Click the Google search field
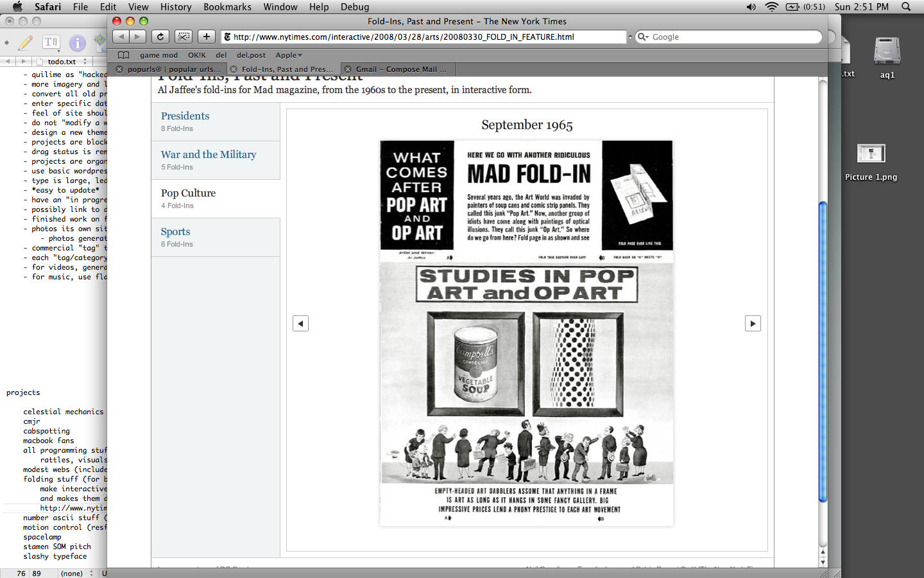 pos(728,37)
